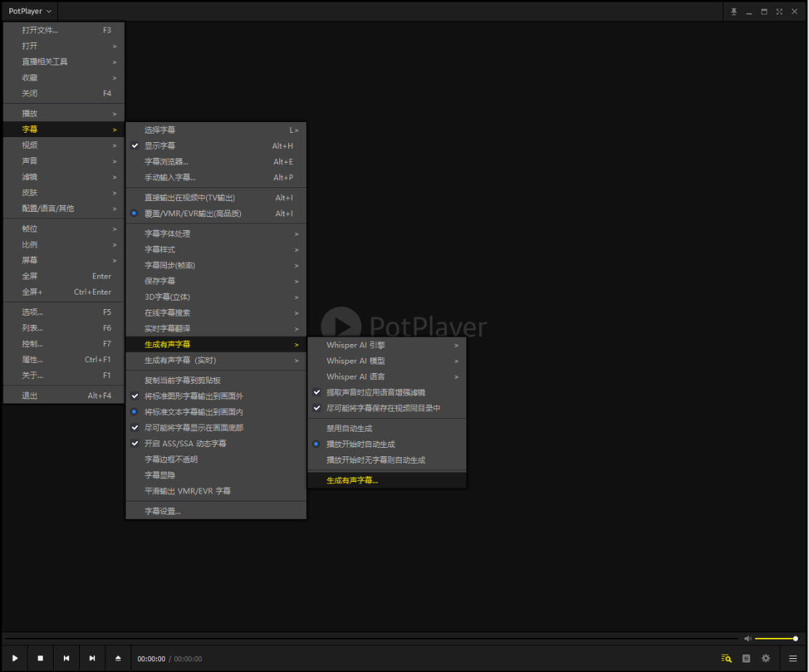Open the playlist search icon
This screenshot has height=672, width=809.
coord(726,658)
